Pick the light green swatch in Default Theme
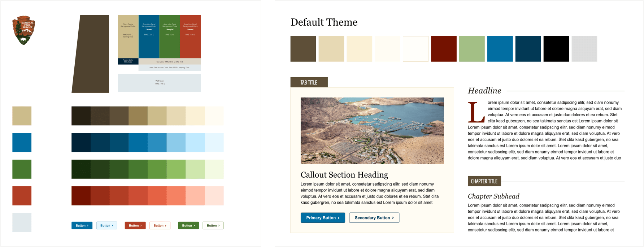This screenshot has width=644, height=247. pyautogui.click(x=472, y=49)
